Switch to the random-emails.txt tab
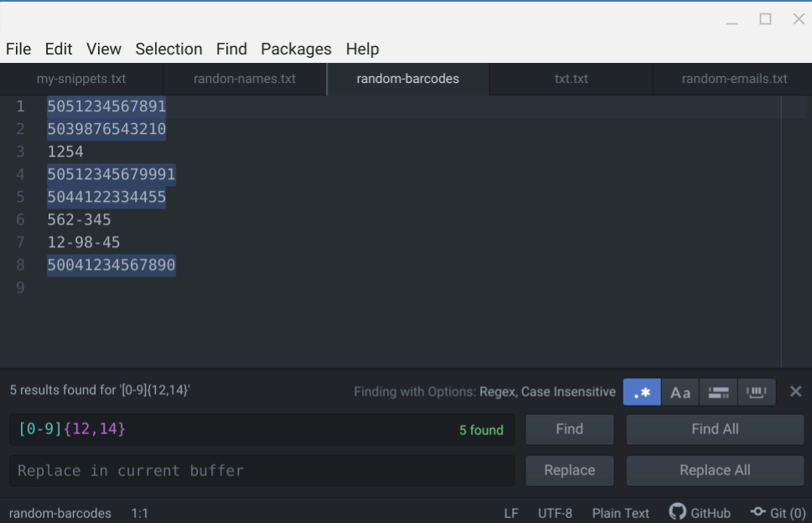The image size is (812, 523). coord(734,79)
